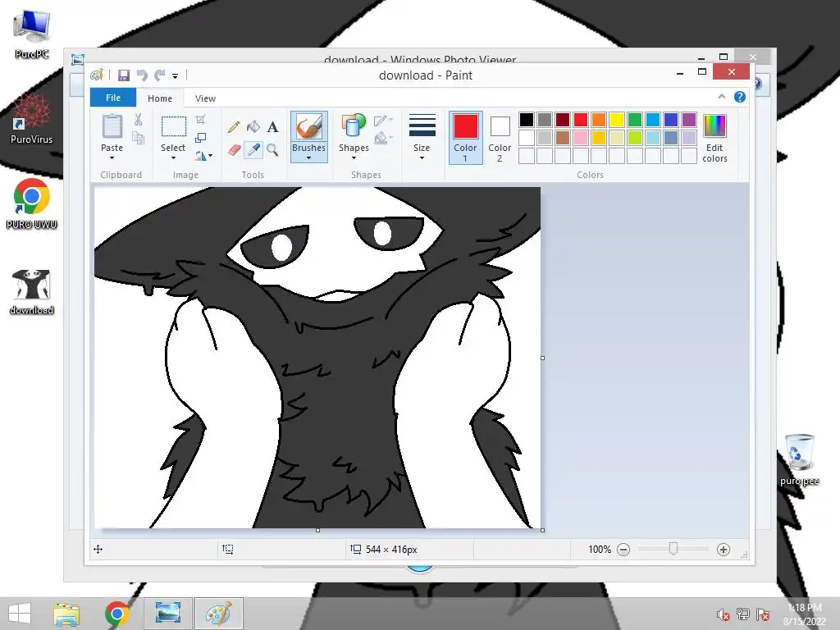Click the Save icon in quick access toolbar
Viewport: 840px width, 630px height.
tap(124, 75)
